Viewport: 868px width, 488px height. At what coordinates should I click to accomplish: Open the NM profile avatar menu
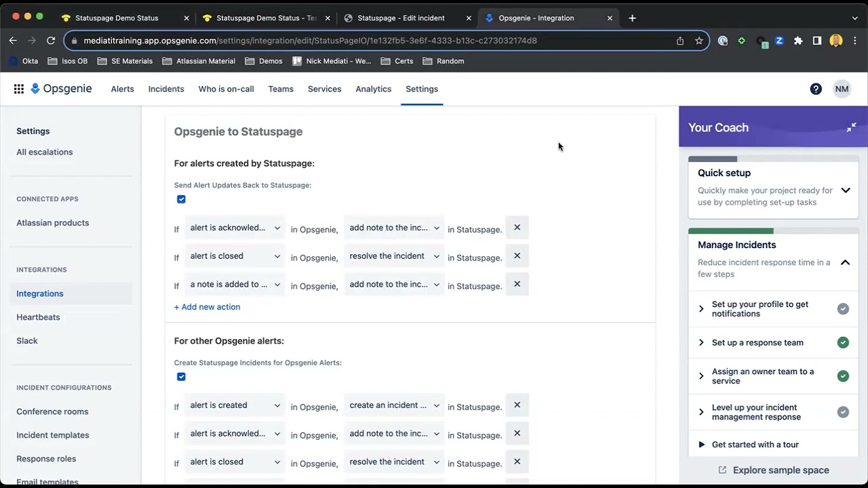842,89
